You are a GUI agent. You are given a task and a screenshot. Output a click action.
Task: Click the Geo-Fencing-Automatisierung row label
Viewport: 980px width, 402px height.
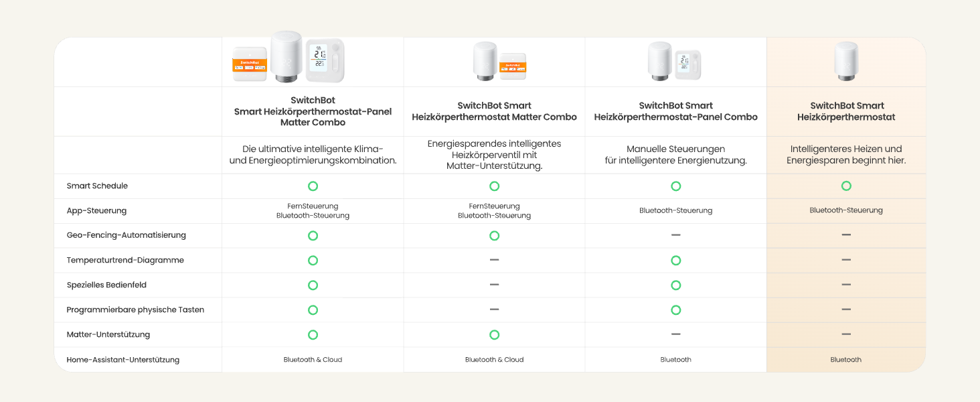point(126,235)
